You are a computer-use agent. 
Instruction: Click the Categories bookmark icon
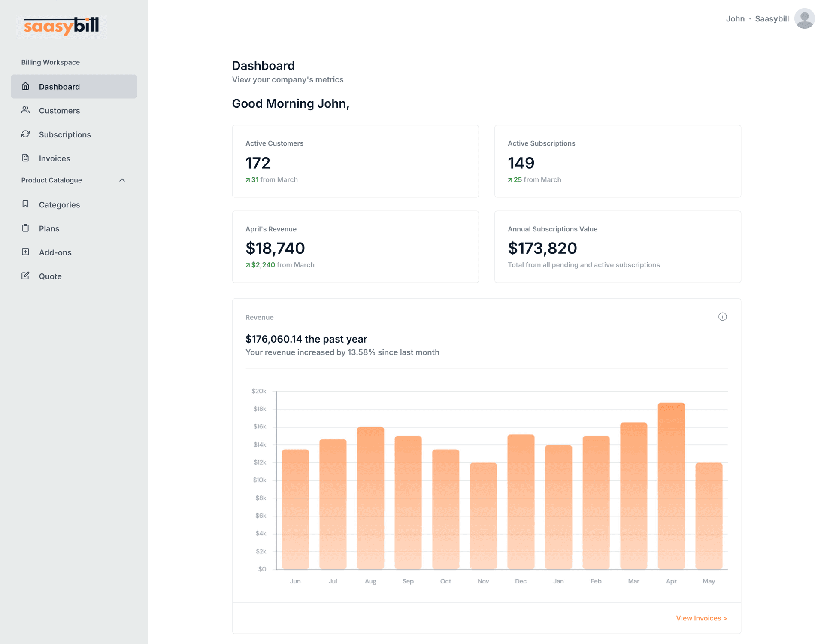tap(25, 204)
